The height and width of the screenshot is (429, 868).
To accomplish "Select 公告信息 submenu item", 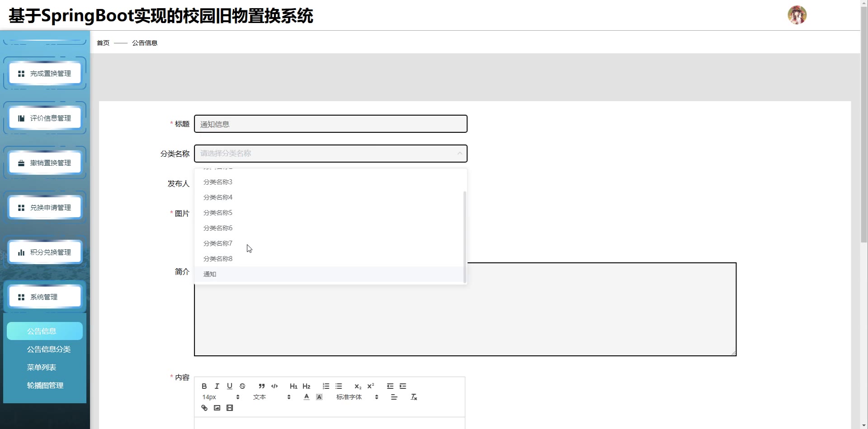I will pyautogui.click(x=45, y=331).
